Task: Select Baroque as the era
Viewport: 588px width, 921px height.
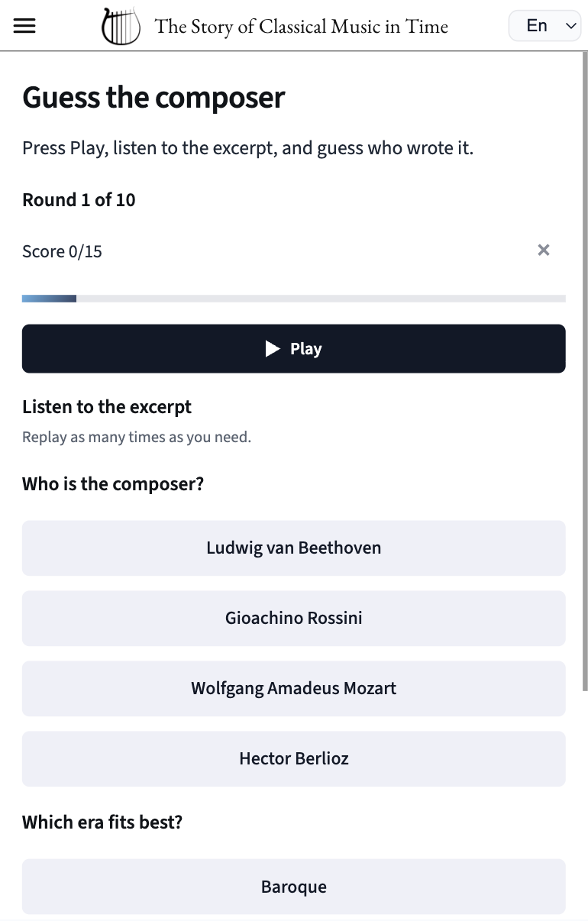Action: pos(293,886)
